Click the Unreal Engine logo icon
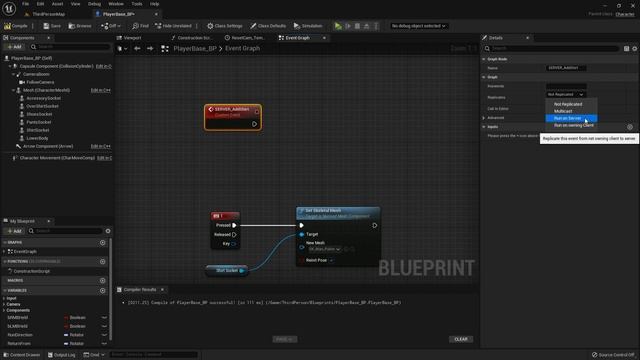The height and width of the screenshot is (360, 640). pos(9,8)
